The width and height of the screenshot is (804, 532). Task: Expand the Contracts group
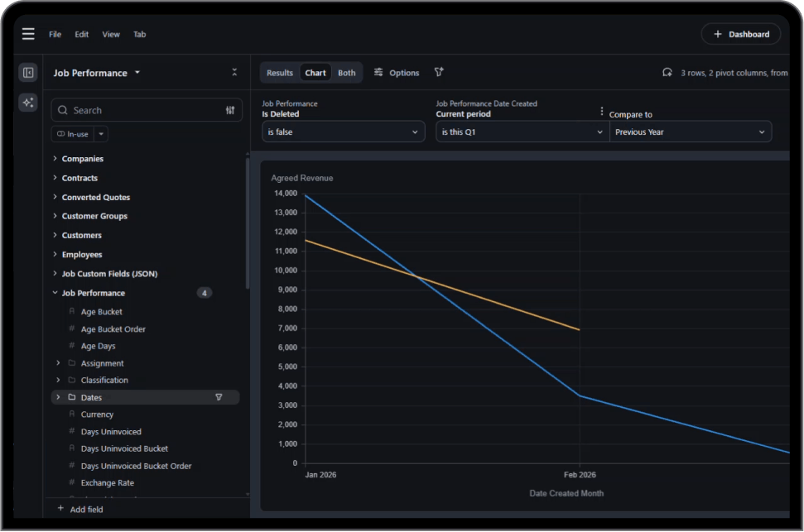pyautogui.click(x=55, y=177)
